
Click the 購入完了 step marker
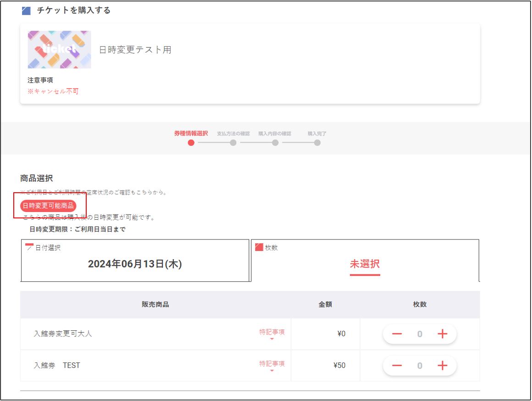[x=317, y=142]
